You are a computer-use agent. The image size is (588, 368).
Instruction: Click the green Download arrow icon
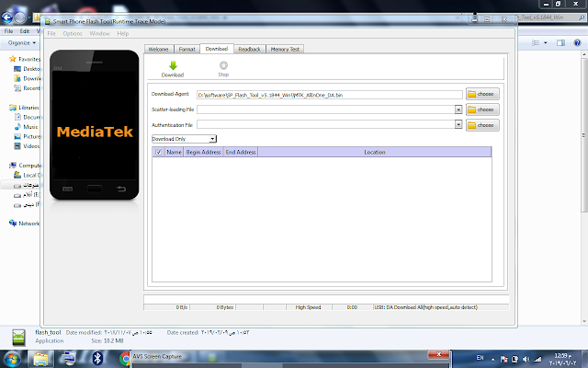click(x=173, y=65)
